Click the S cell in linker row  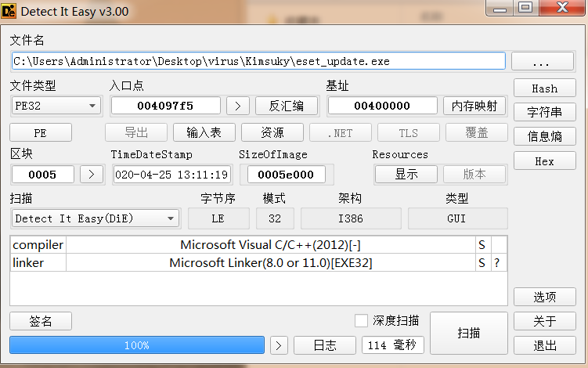pyautogui.click(x=483, y=262)
